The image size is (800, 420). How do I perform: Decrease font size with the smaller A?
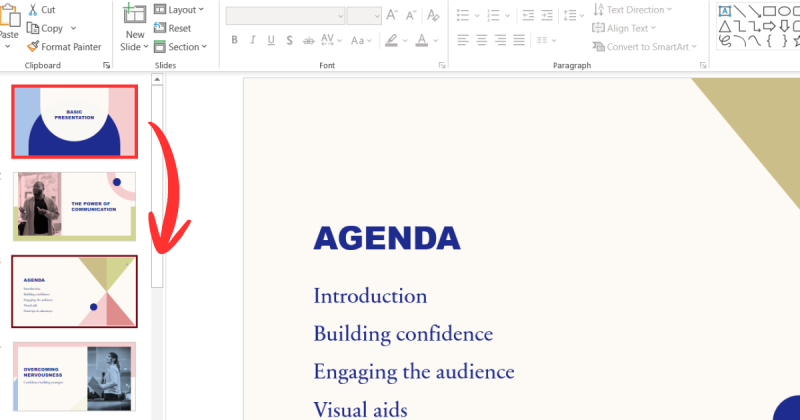click(x=411, y=15)
